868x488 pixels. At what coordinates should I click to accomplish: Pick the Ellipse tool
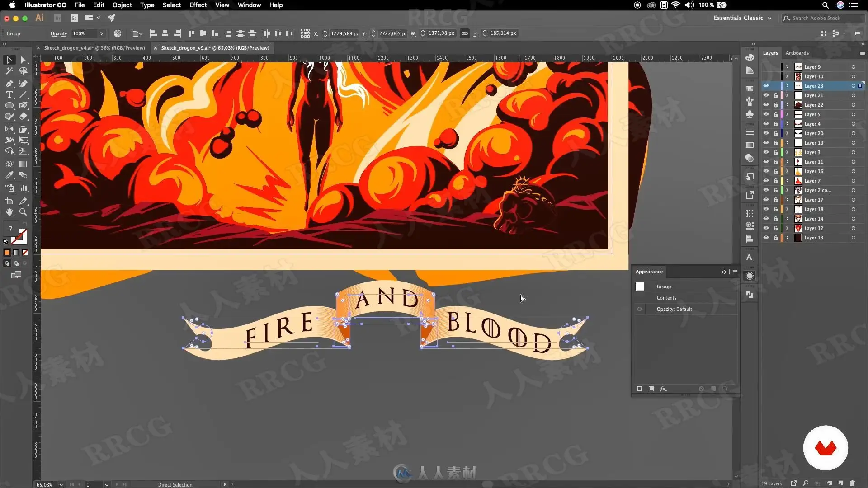[9, 106]
